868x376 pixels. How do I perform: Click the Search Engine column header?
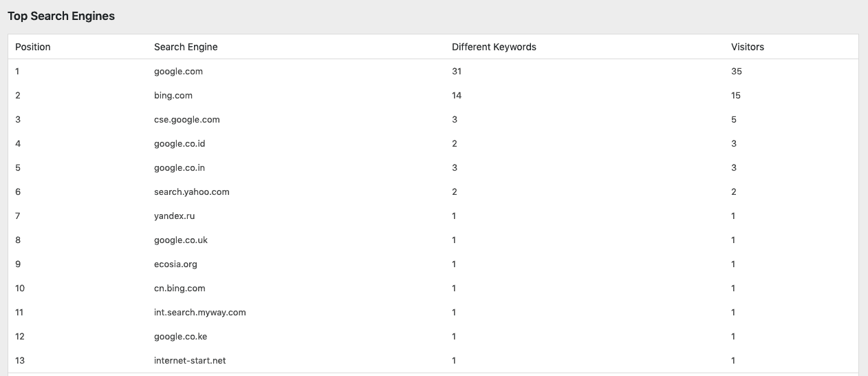pos(186,47)
